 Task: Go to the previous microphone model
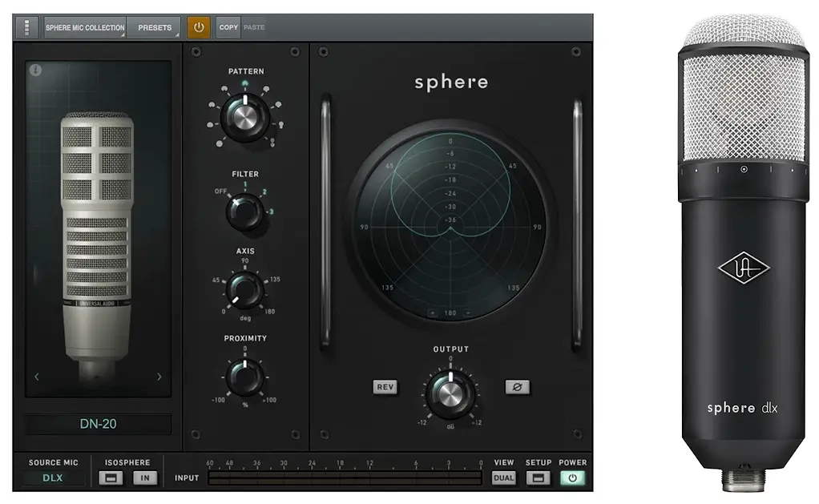(37, 377)
